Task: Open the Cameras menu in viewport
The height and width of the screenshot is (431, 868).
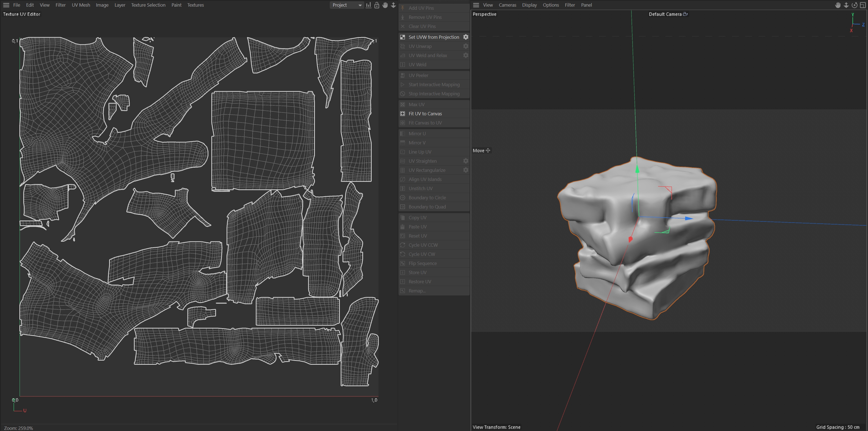Action: 507,5
